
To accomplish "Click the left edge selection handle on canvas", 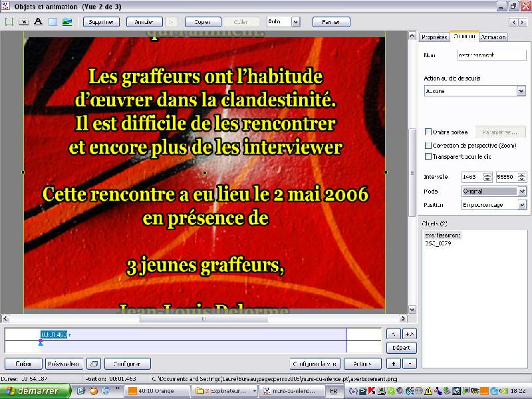I will pyautogui.click(x=23, y=172).
